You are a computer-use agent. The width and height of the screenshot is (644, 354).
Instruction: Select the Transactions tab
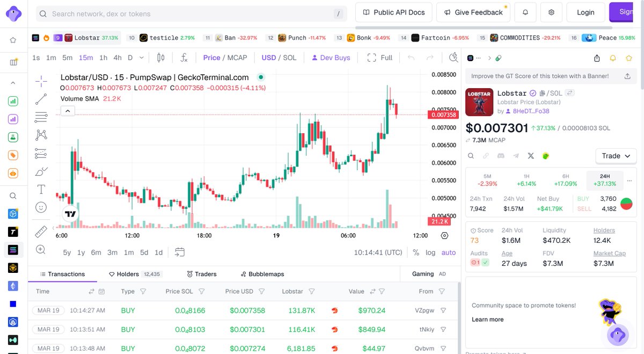(x=62, y=274)
